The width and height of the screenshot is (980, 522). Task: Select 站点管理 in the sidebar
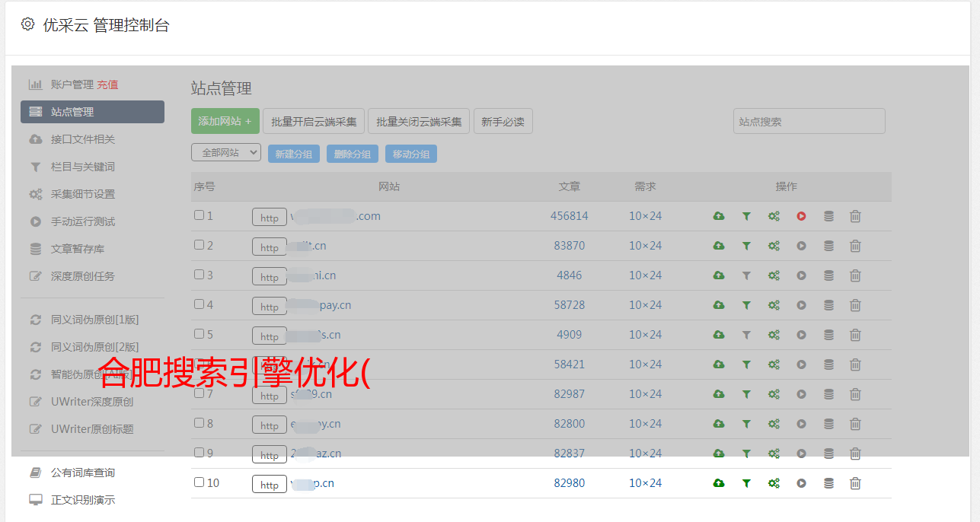[92, 112]
